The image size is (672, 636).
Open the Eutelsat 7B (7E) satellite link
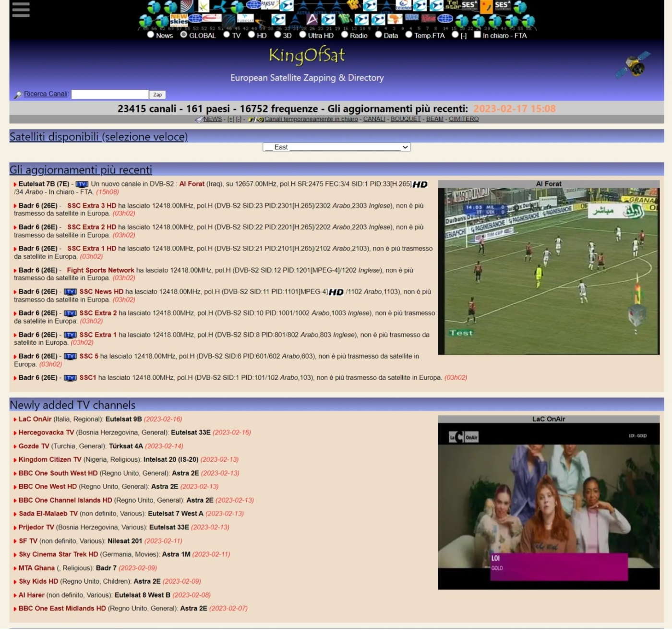click(44, 184)
